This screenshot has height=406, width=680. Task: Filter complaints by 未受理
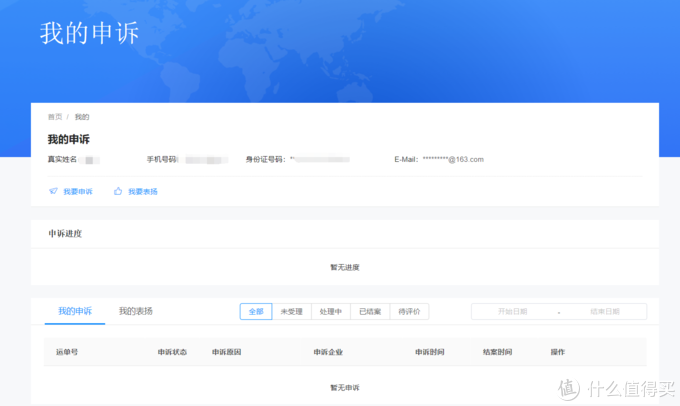click(291, 311)
